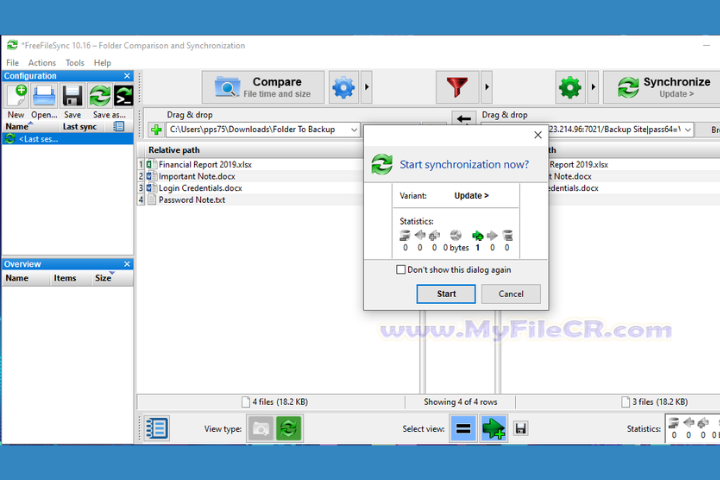720x480 pixels.
Task: Select Important Note.docx in left list
Action: point(197,176)
